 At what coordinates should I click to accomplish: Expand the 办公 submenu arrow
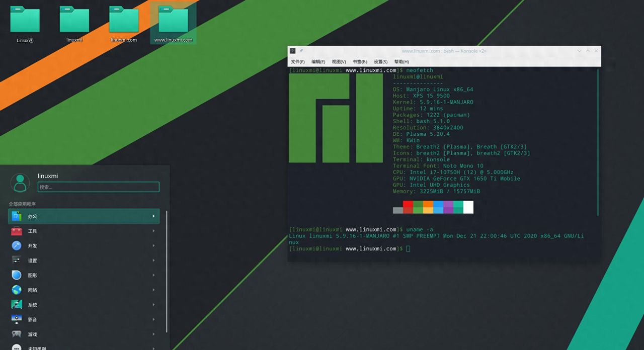(x=153, y=216)
